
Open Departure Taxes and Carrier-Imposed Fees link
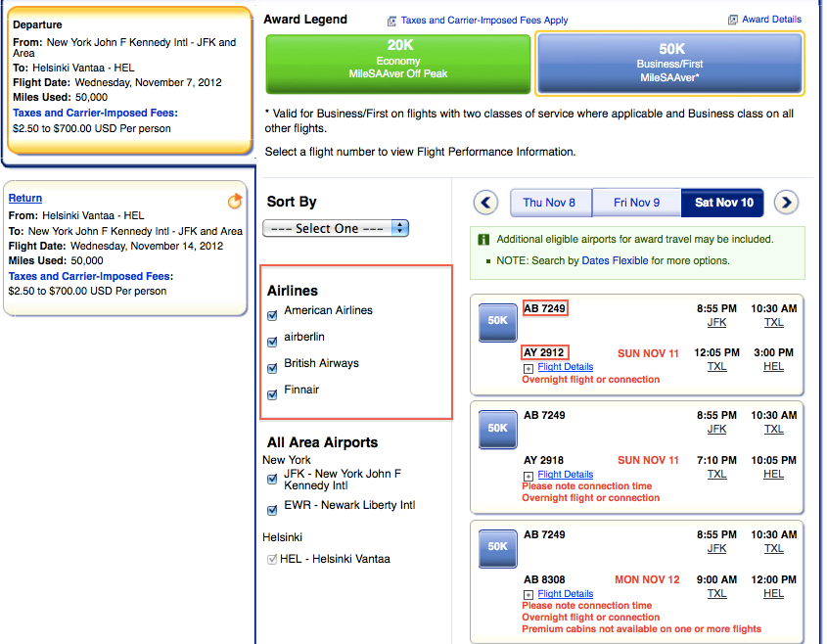click(95, 113)
